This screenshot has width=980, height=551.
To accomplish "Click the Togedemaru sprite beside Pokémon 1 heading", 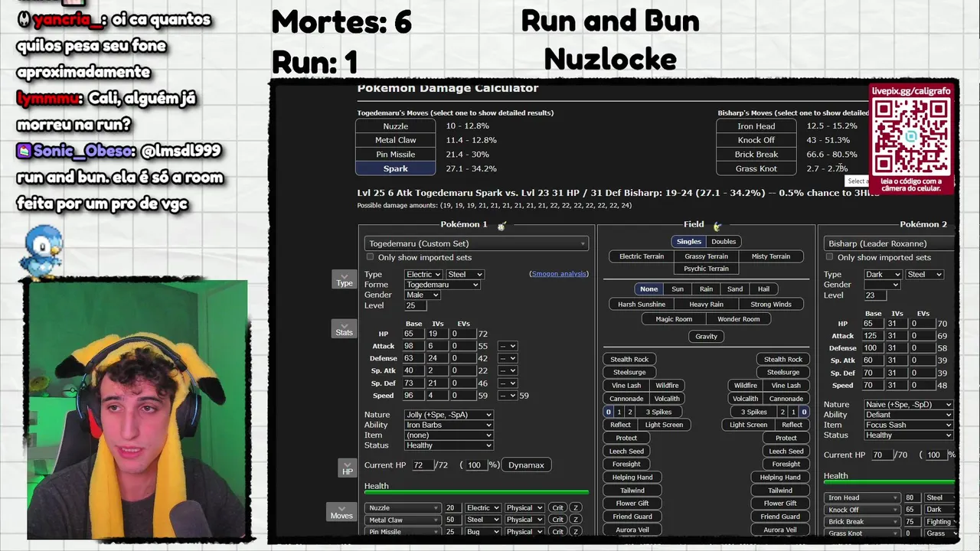I will [501, 226].
